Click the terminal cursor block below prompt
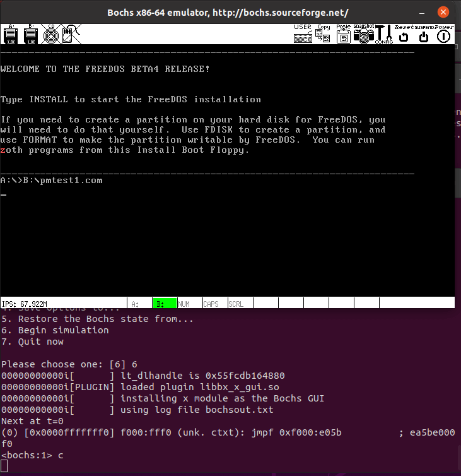Viewport: 461px width, 476px height. tap(4, 467)
